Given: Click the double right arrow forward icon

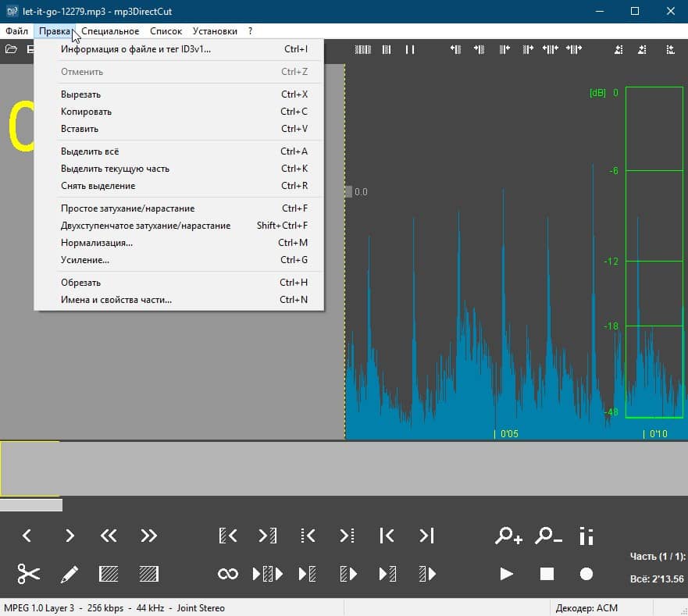Looking at the screenshot, I should click(x=148, y=536).
